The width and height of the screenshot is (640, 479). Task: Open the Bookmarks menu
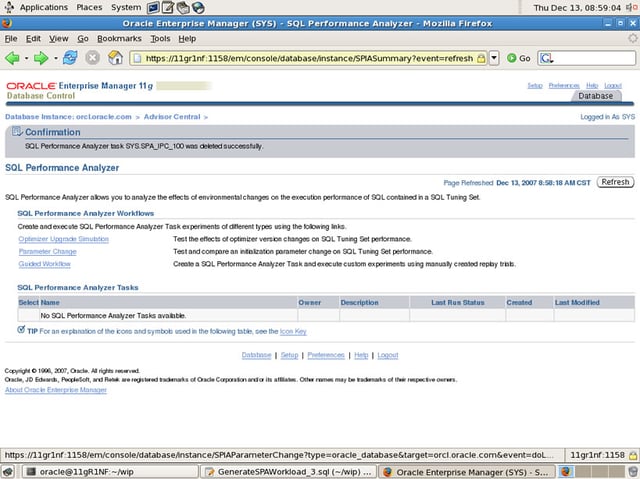pyautogui.click(x=119, y=38)
